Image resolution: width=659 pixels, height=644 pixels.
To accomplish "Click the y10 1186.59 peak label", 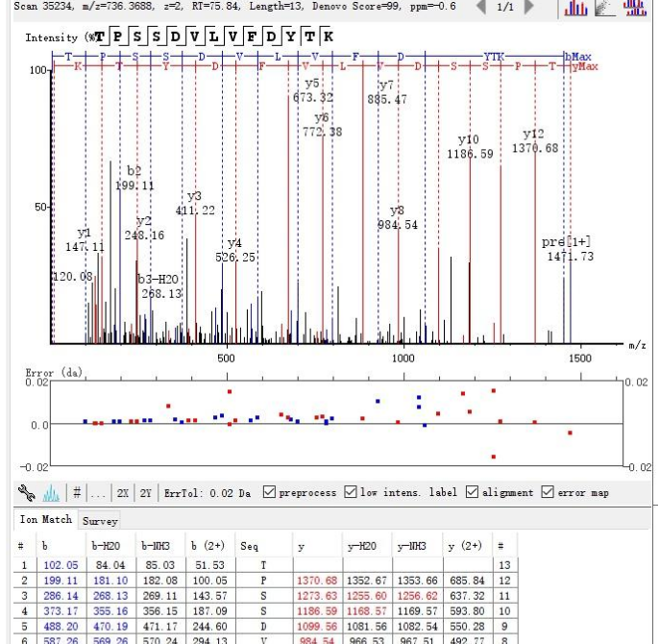I will [x=470, y=146].
